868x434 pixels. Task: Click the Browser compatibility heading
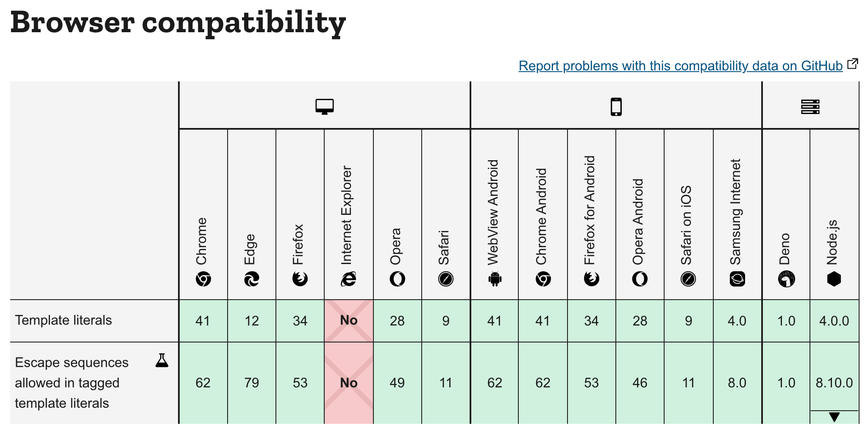178,22
